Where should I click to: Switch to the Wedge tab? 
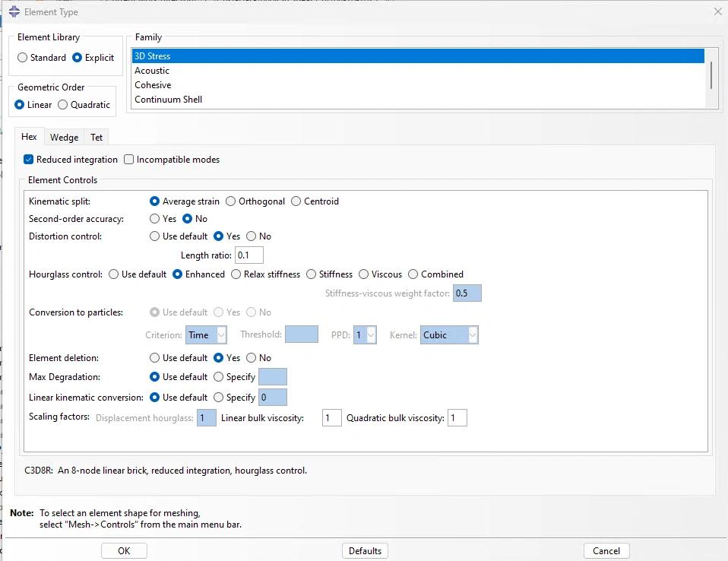pos(64,138)
